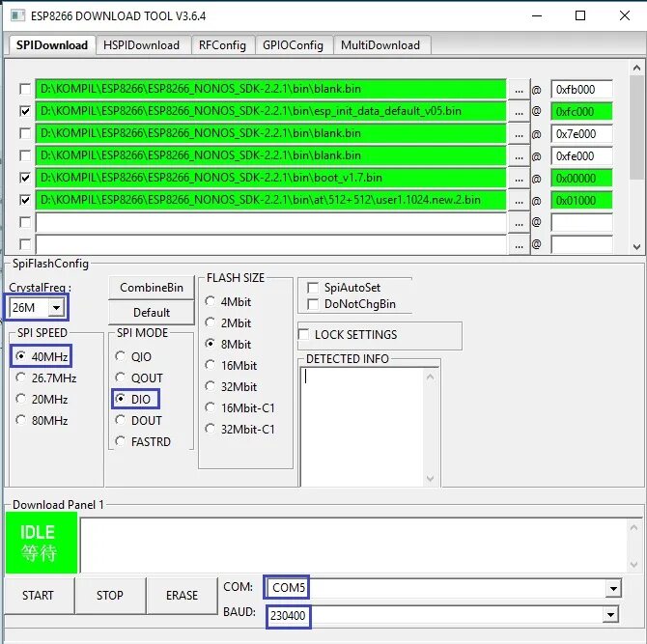Click the 0x01000 address field
647x644 pixels.
[x=581, y=201]
